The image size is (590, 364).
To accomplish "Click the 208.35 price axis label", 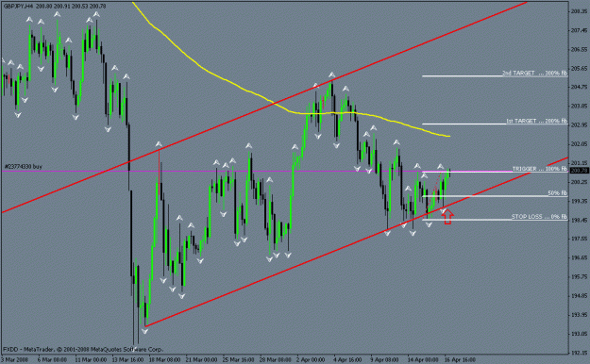I will (579, 11).
